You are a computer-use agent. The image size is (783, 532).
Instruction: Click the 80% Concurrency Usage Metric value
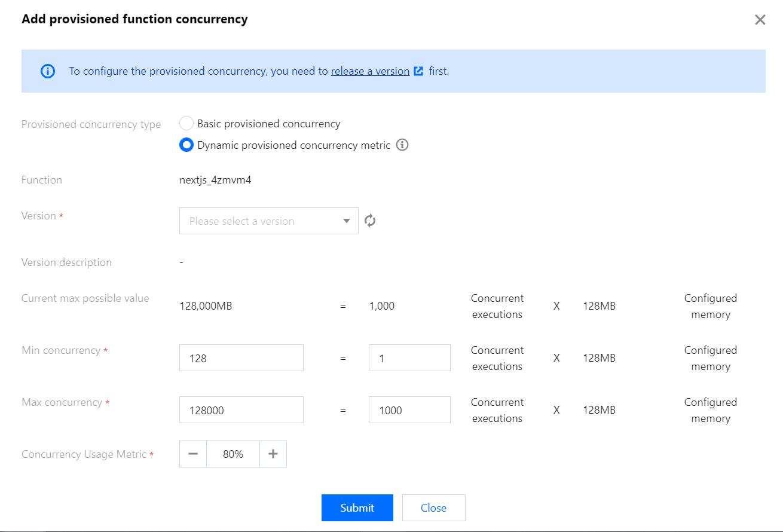[x=233, y=454]
